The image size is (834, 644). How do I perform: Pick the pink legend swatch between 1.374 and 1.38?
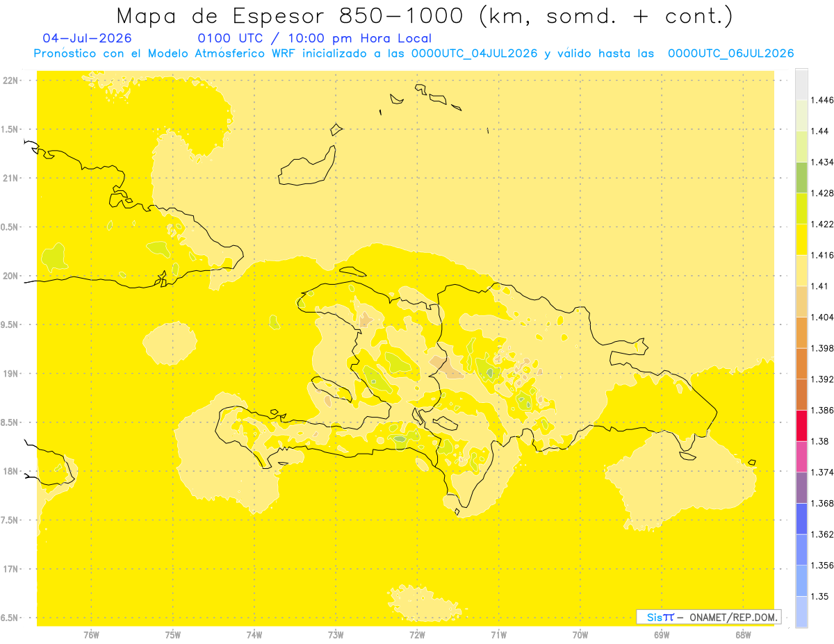click(801, 456)
